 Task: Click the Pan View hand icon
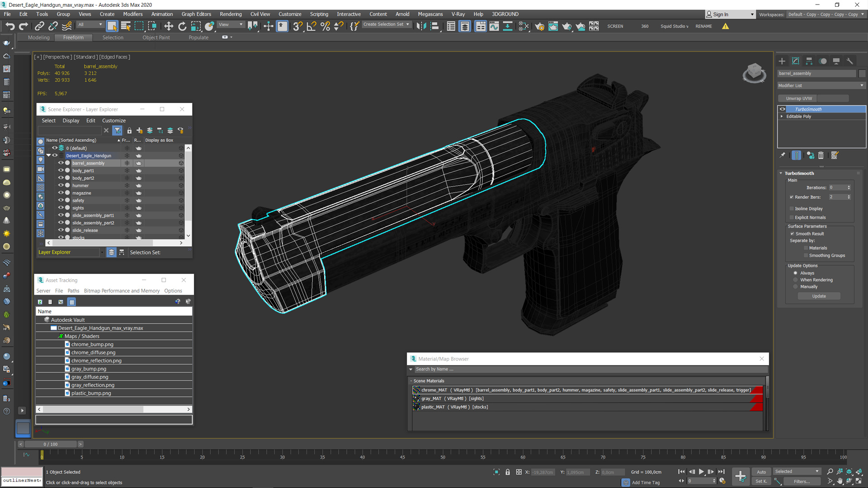[x=840, y=481]
